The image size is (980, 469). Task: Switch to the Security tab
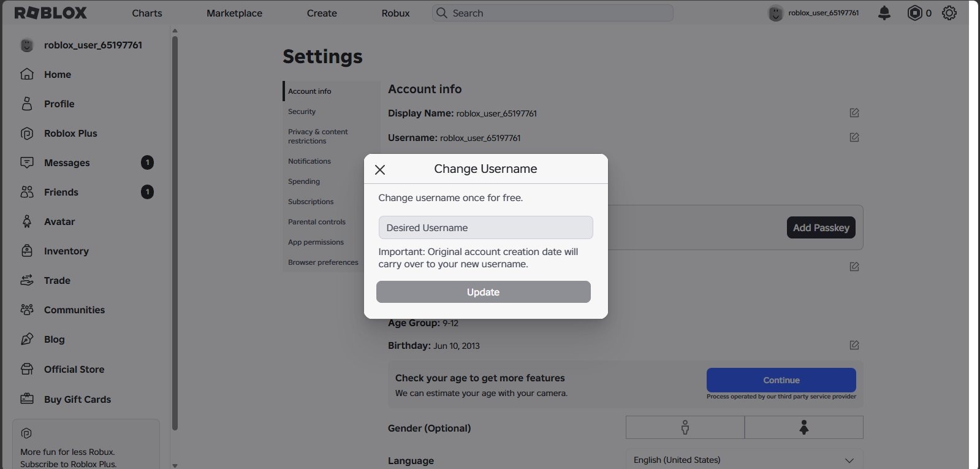pyautogui.click(x=332, y=112)
